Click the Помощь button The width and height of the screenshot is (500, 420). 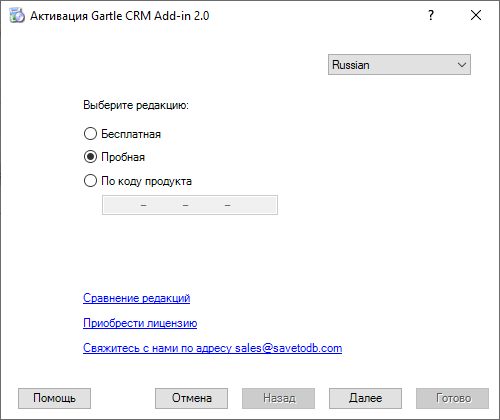(54, 398)
